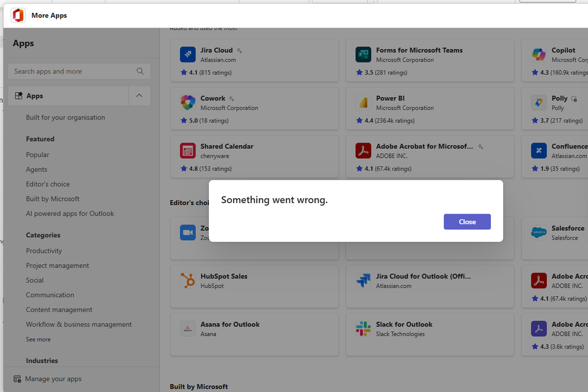This screenshot has width=588, height=392.
Task: Click Forms for Microsoft Teams icon
Action: tap(363, 54)
